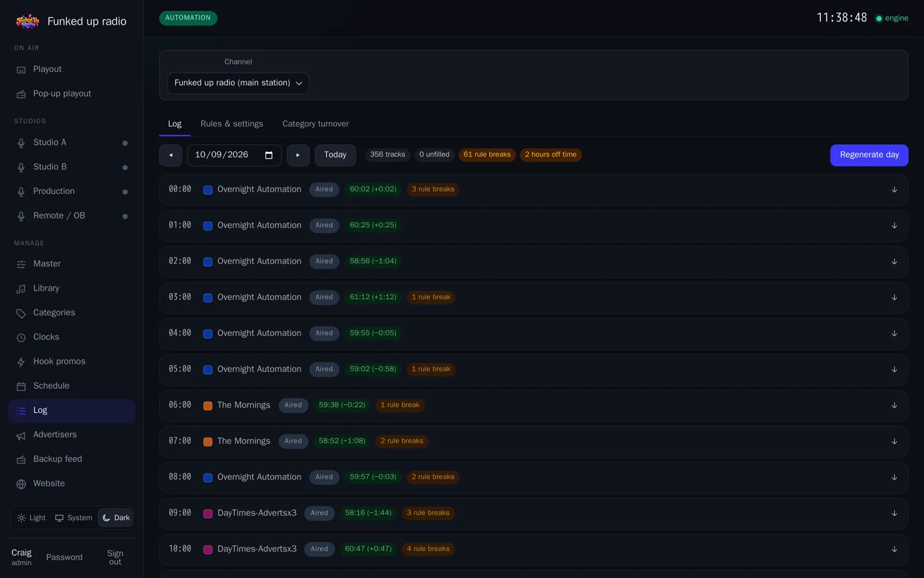Switch theme to Light mode

tap(31, 518)
